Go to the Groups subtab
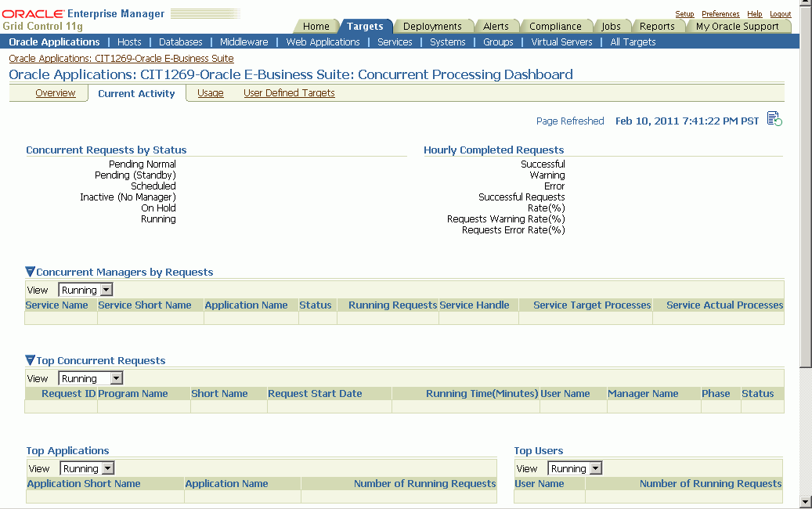Screen dimensions: 812x509 [x=498, y=42]
